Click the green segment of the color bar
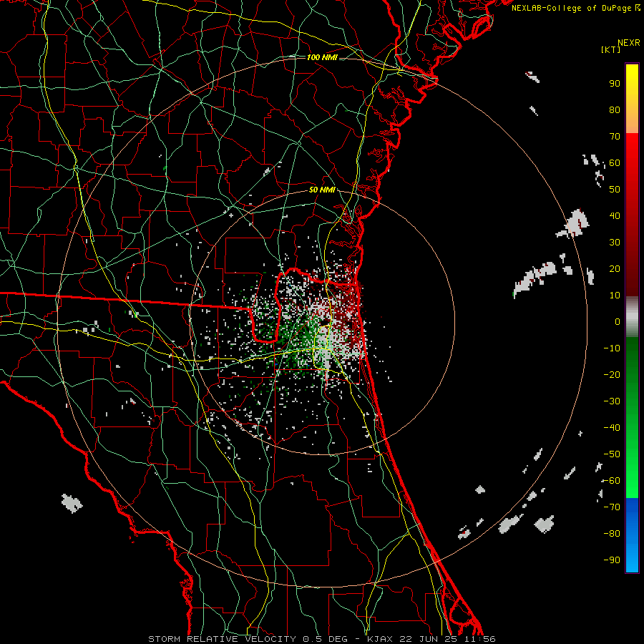Screen dimensions: 644x644 click(x=632, y=417)
